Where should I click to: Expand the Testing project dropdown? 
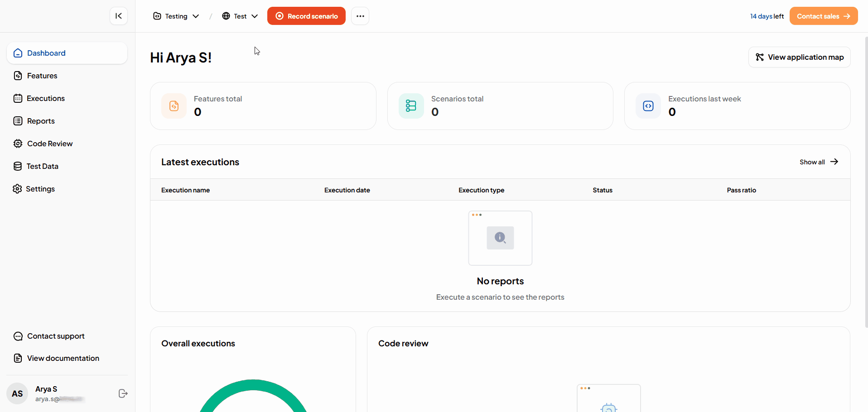click(176, 16)
